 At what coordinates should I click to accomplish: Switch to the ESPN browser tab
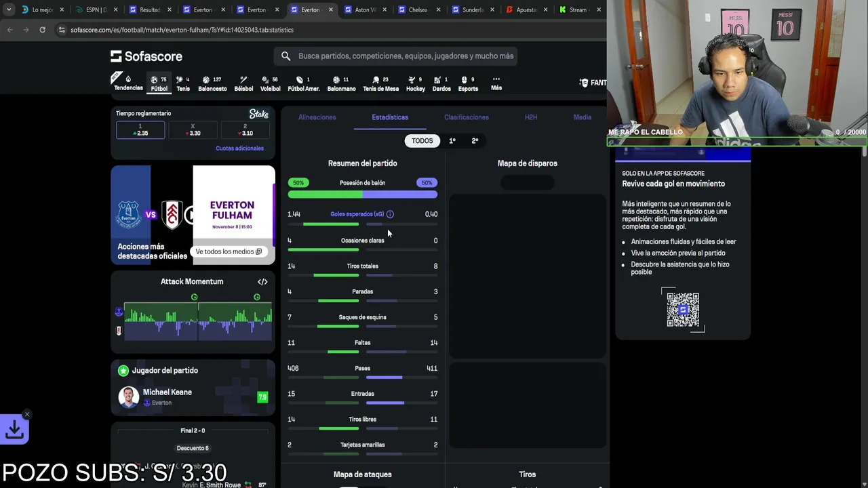pos(95,9)
